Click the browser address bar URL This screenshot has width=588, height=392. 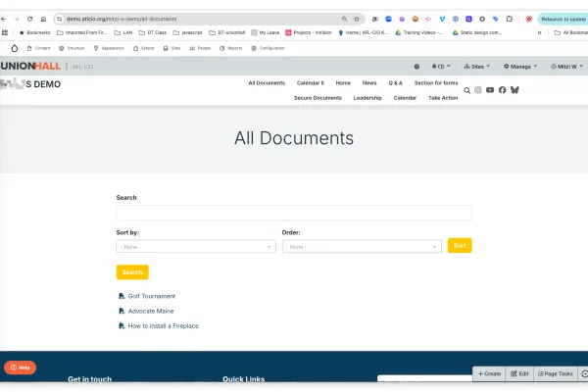[122, 19]
